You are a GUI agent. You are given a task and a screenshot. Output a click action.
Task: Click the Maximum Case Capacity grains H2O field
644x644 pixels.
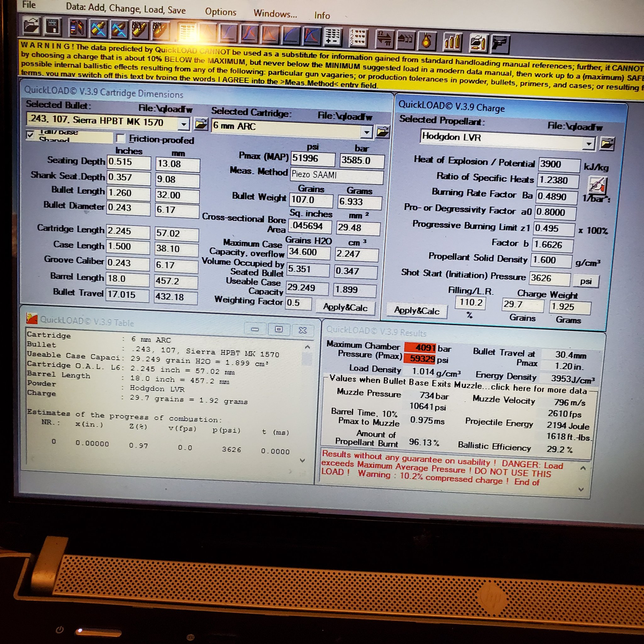(309, 252)
